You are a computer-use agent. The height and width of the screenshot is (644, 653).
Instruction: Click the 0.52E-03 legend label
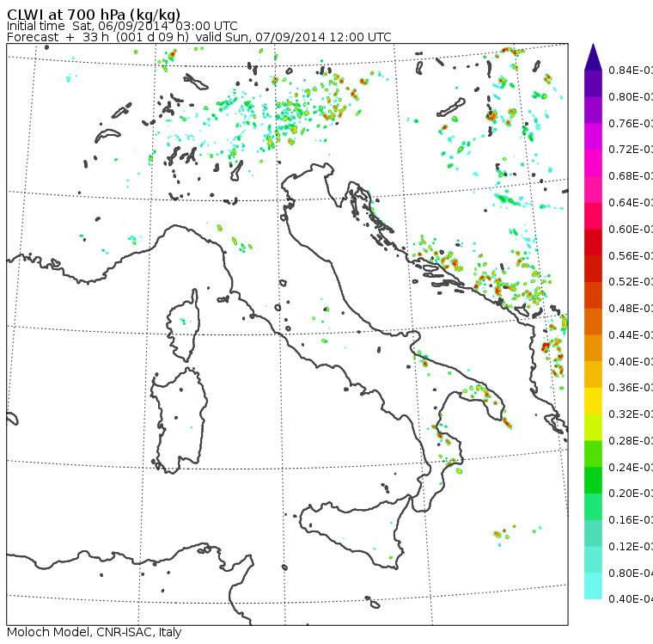(x=630, y=282)
